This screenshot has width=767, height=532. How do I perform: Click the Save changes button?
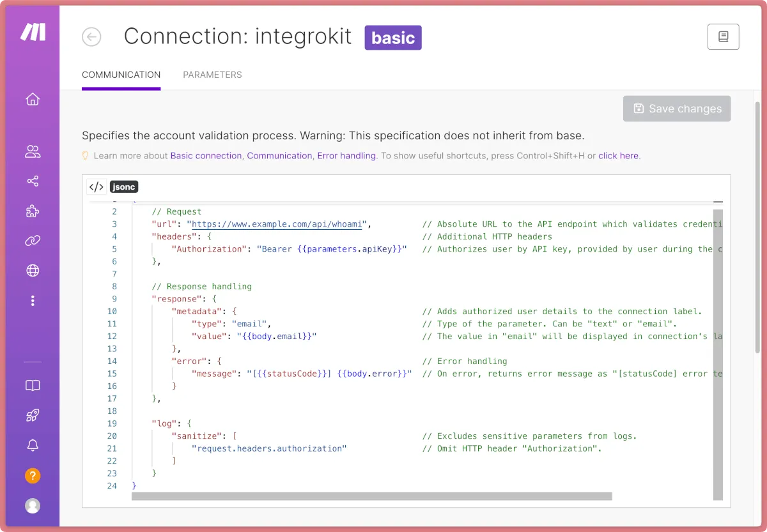(x=677, y=109)
